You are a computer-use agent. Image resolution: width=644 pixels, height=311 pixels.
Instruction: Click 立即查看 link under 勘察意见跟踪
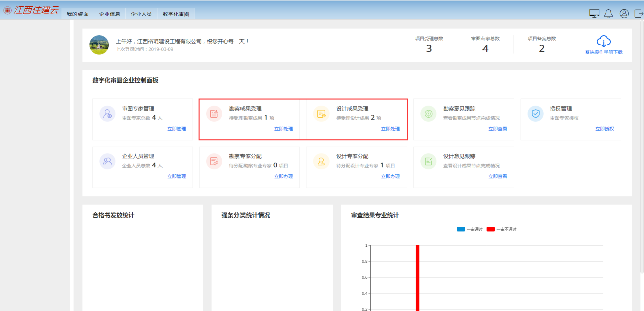point(498,129)
